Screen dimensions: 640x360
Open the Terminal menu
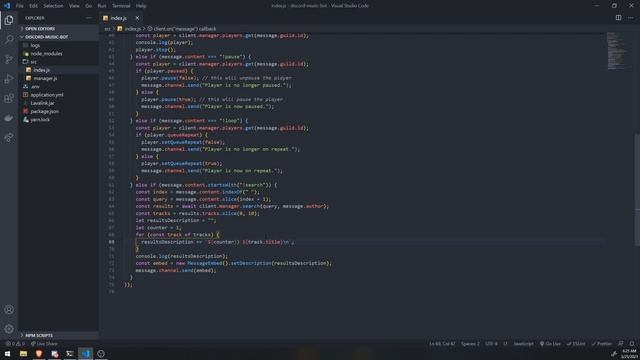121,6
